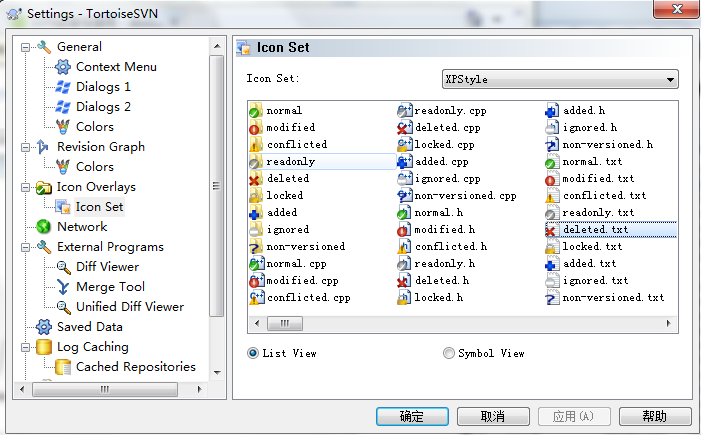Collapse the Revision Graph tree node
This screenshot has height=435, width=701.
[25, 147]
